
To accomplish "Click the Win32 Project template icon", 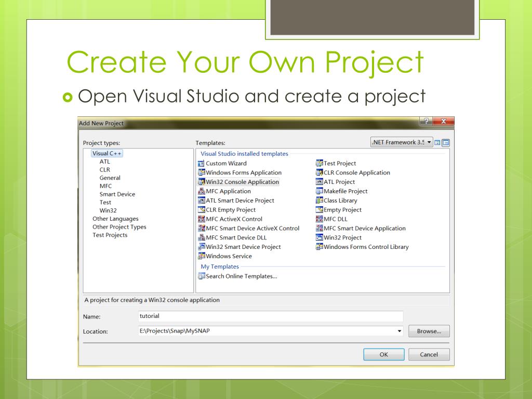I will (x=320, y=237).
